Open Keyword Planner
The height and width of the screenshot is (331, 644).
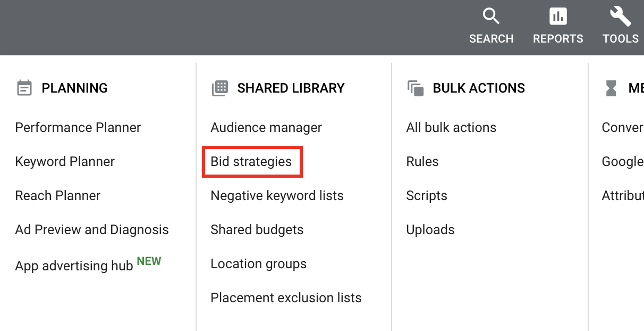(65, 162)
